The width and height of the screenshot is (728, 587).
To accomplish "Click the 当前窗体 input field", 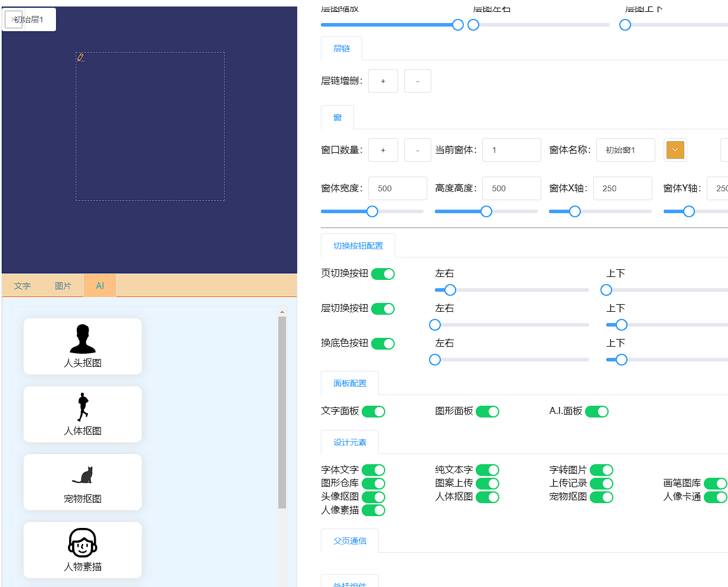I will pos(512,150).
